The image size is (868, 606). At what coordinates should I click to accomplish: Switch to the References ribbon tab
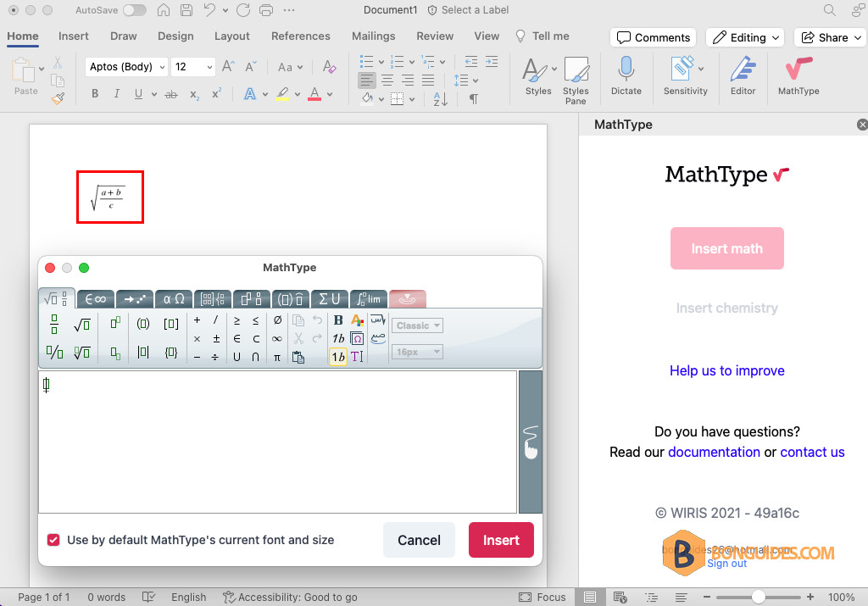tap(301, 36)
